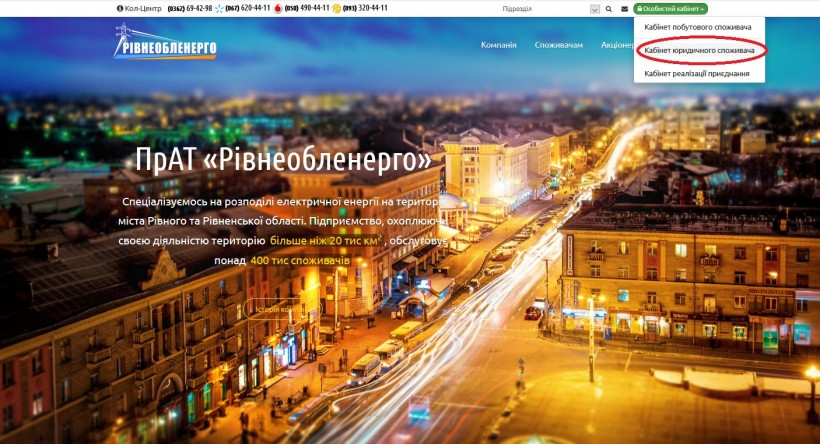Select Кабінет юридичного споживача
820x444 pixels.
point(699,50)
